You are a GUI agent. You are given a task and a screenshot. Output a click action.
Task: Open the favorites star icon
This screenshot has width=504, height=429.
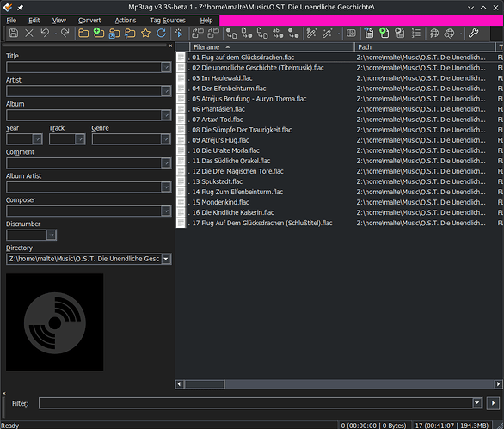(145, 33)
